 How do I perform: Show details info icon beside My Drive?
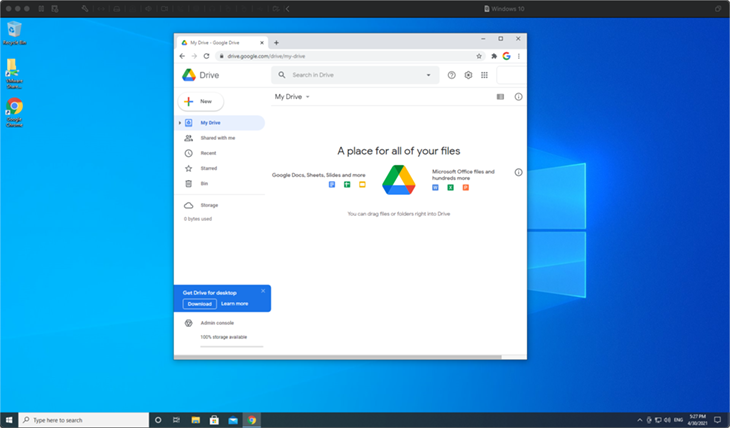[518, 97]
